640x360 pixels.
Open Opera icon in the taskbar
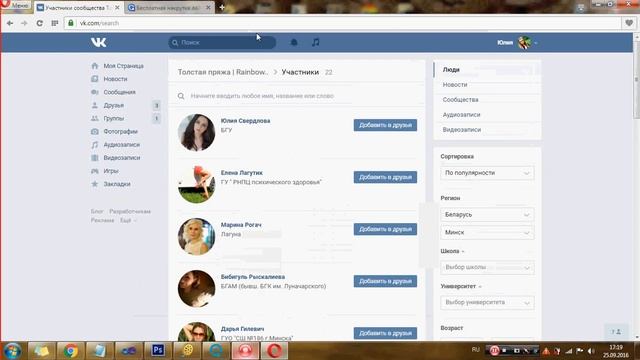pyautogui.click(x=274, y=351)
